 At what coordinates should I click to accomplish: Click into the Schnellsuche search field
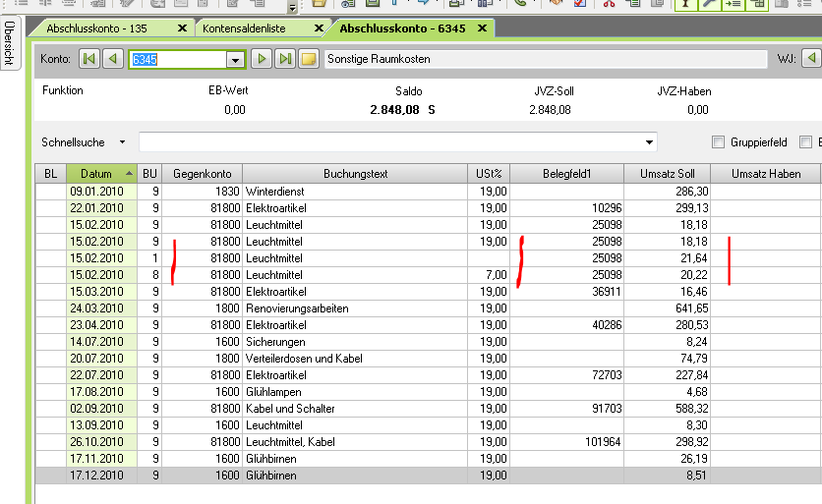[x=393, y=142]
